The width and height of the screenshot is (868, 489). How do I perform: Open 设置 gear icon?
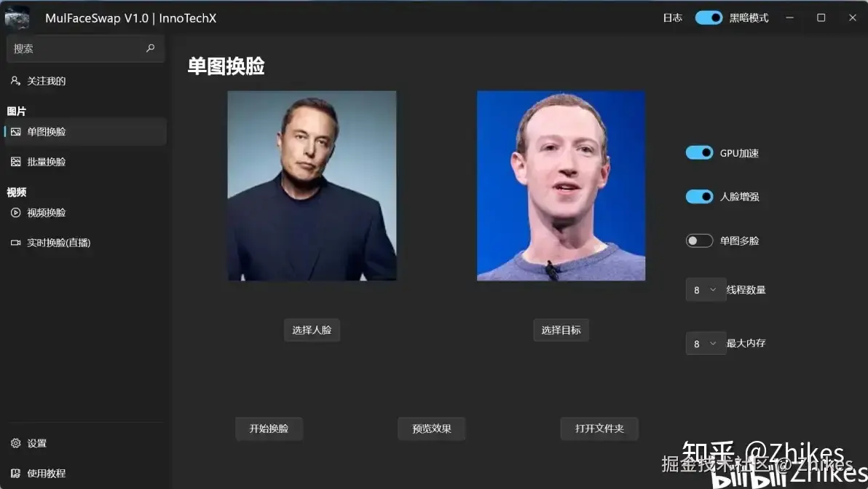click(15, 443)
